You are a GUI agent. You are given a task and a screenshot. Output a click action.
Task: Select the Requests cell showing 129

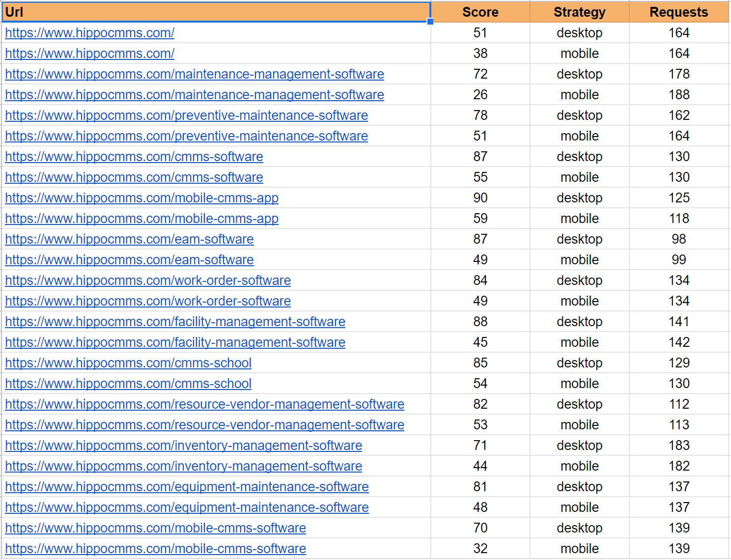679,363
